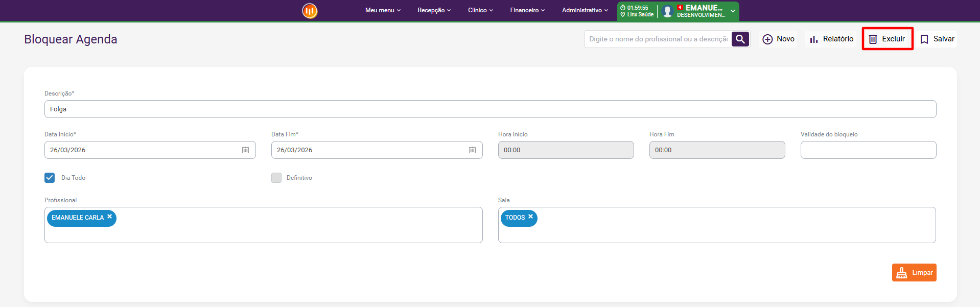Click the magnifier search icon button
This screenshot has height=307, width=980.
point(740,39)
